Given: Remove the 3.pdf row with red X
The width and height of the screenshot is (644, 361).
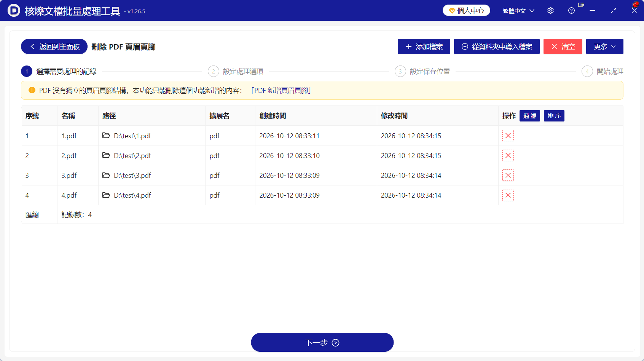Looking at the screenshot, I should (508, 175).
